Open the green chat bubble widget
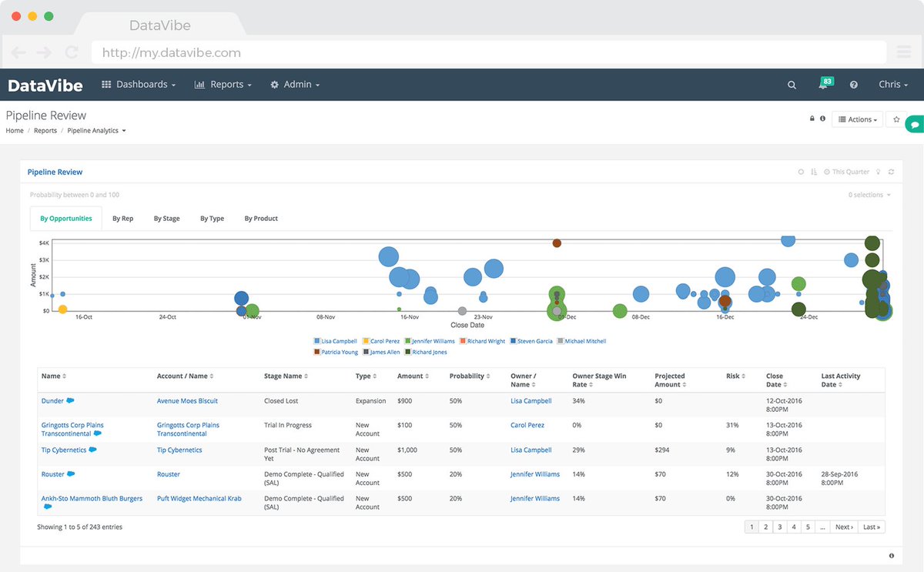 pyautogui.click(x=915, y=125)
